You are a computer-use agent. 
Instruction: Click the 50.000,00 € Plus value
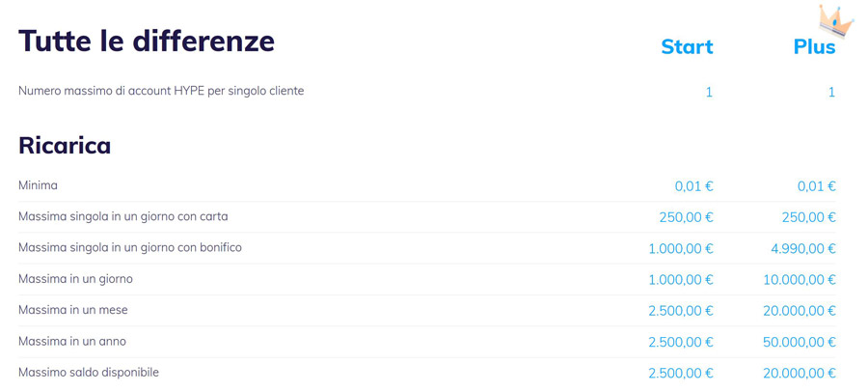[800, 343]
